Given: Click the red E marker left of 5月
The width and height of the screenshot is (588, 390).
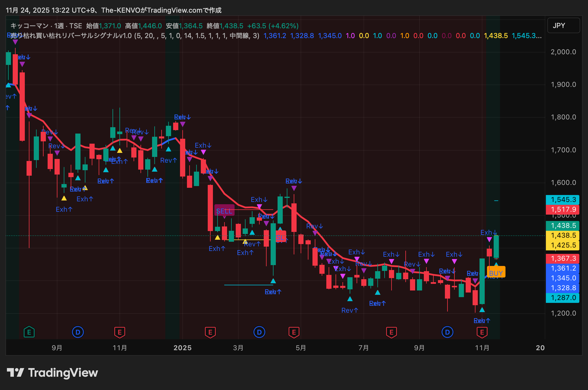Looking at the screenshot, I should pos(294,332).
